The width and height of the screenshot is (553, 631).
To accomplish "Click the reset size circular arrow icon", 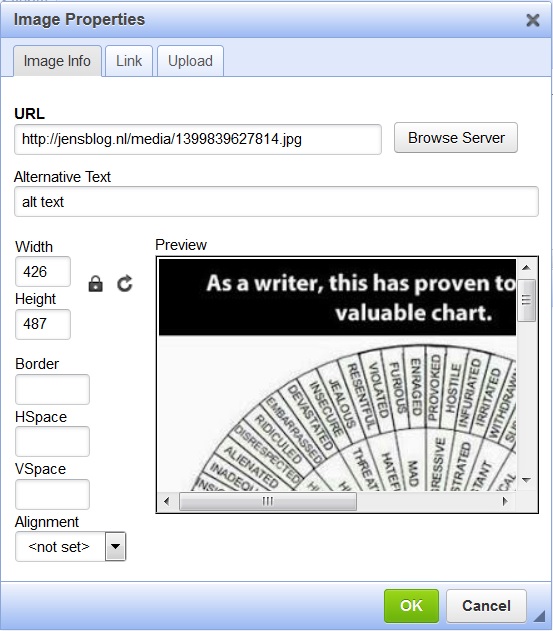I will 125,284.
